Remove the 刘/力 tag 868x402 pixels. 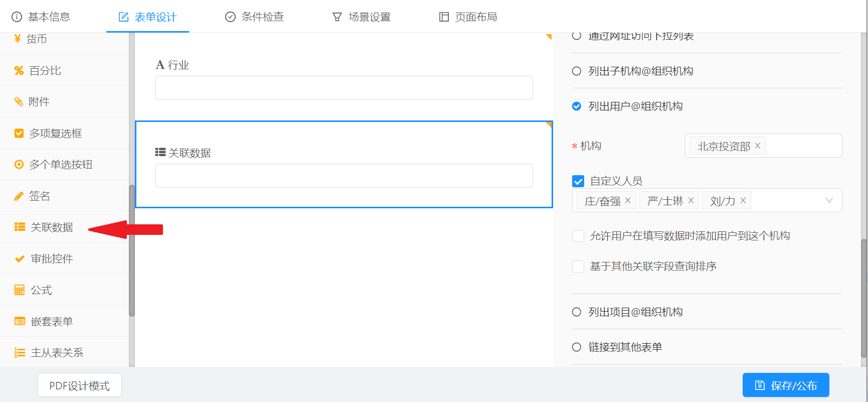743,200
